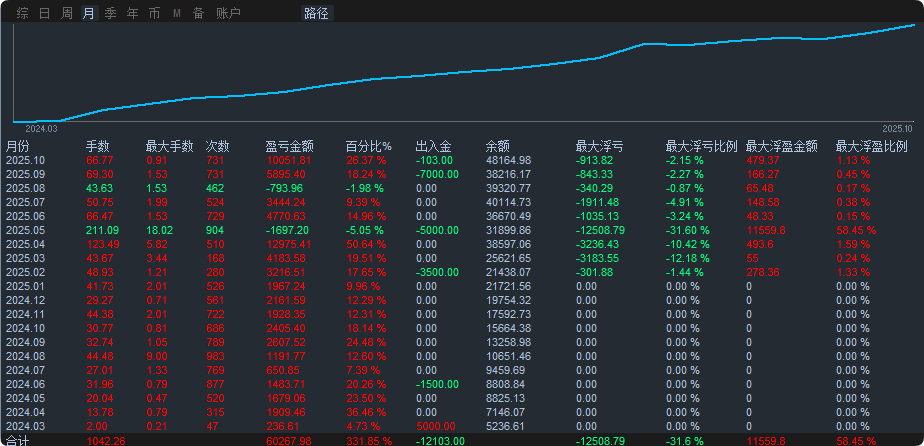Click the 最大手数 column header
Screen dimensions: 924x446
170,146
